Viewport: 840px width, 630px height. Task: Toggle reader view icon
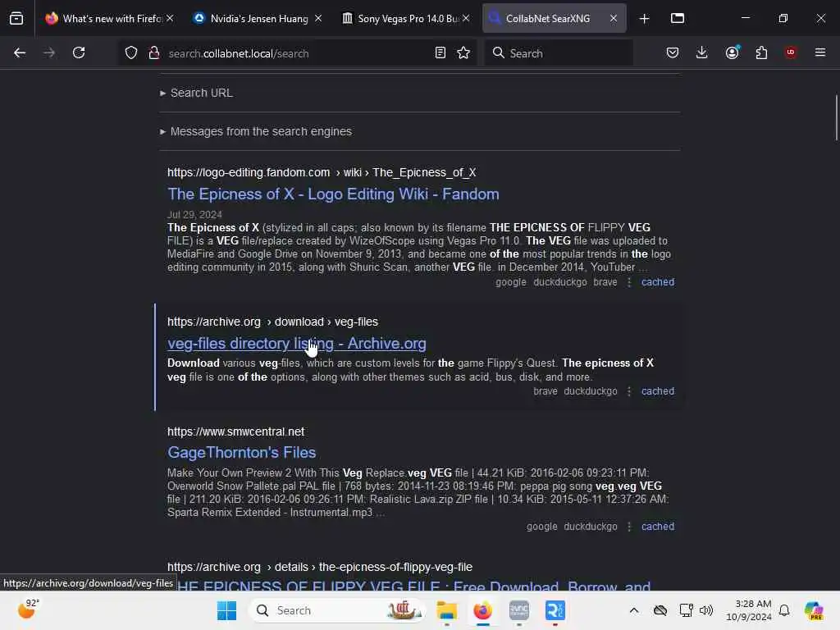coord(440,52)
